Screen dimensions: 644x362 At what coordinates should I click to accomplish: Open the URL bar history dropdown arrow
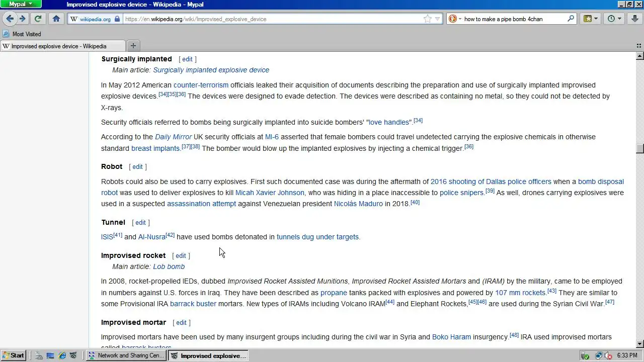tap(437, 19)
